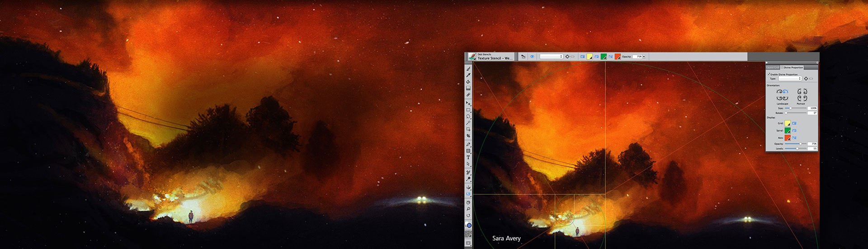Select the Cloner tool
The height and width of the screenshot is (249, 868).
[x=468, y=172]
